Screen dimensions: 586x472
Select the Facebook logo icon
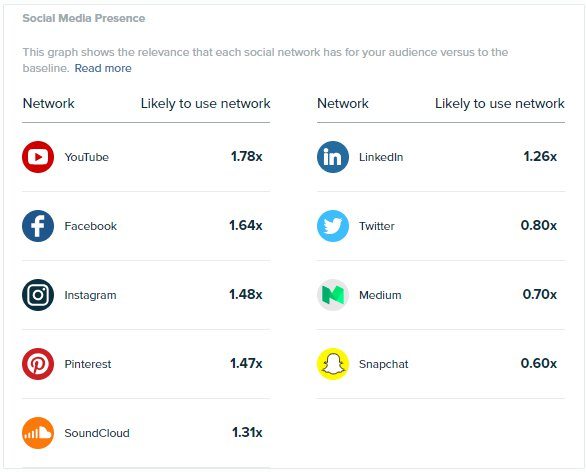click(38, 226)
